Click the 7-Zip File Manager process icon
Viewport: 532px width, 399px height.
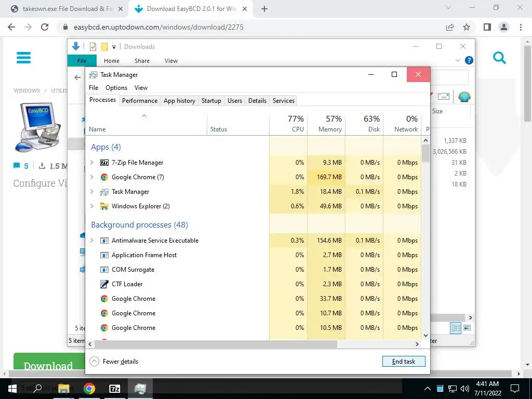coord(104,163)
